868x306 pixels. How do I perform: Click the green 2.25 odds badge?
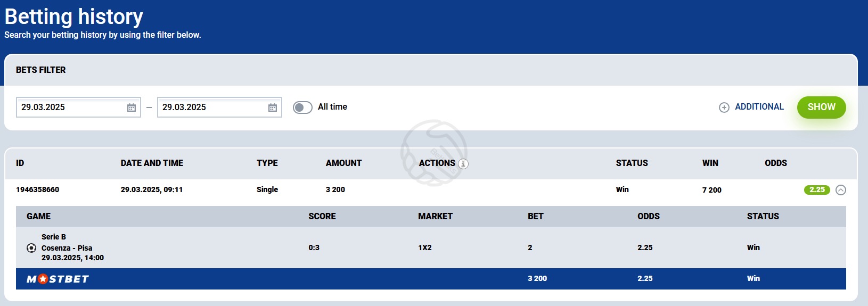817,190
